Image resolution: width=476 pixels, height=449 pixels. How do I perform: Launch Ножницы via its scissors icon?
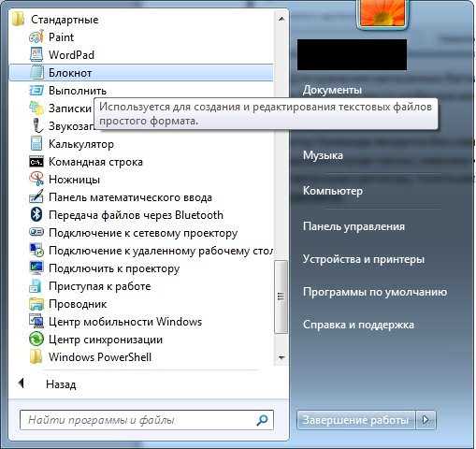(x=36, y=179)
